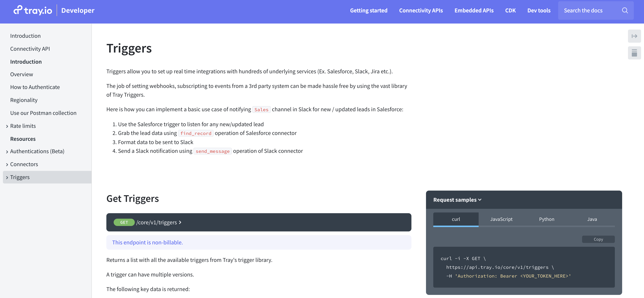Open Connectivity API sidebar link

30,49
